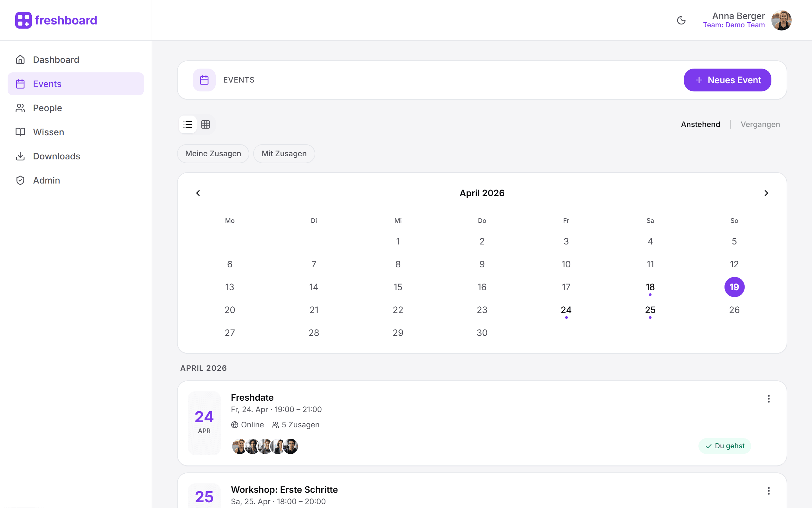Click Team: Demo Team label
This screenshot has width=812, height=508.
(734, 25)
